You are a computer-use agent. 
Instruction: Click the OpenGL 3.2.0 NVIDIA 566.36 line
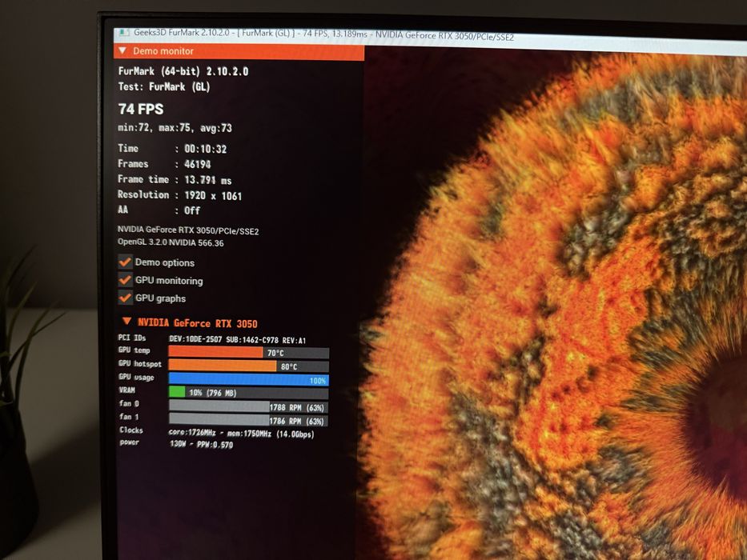(x=171, y=242)
